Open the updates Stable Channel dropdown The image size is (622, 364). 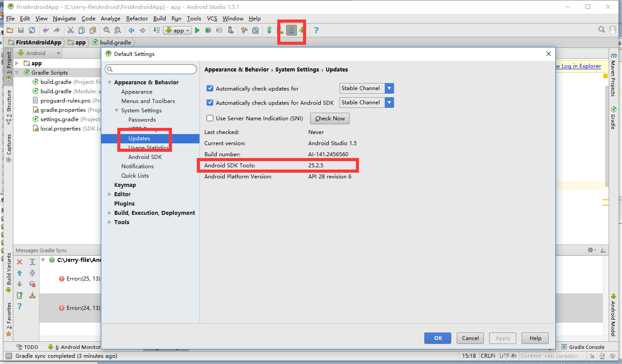(367, 88)
